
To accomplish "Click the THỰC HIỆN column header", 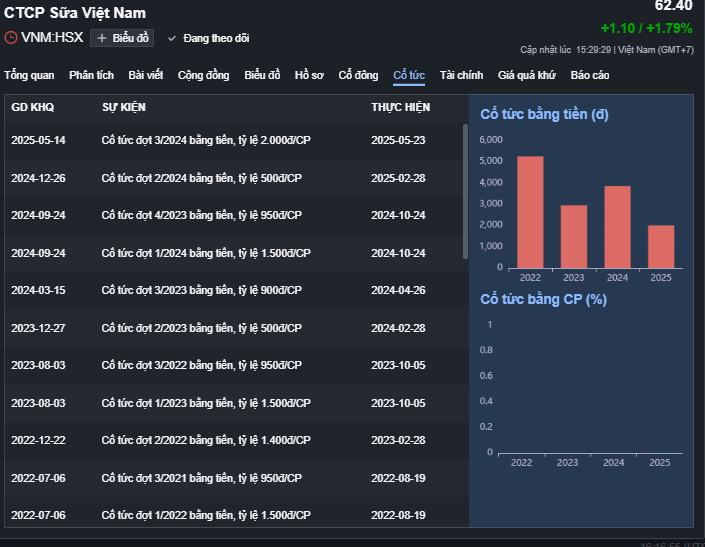I will (401, 107).
